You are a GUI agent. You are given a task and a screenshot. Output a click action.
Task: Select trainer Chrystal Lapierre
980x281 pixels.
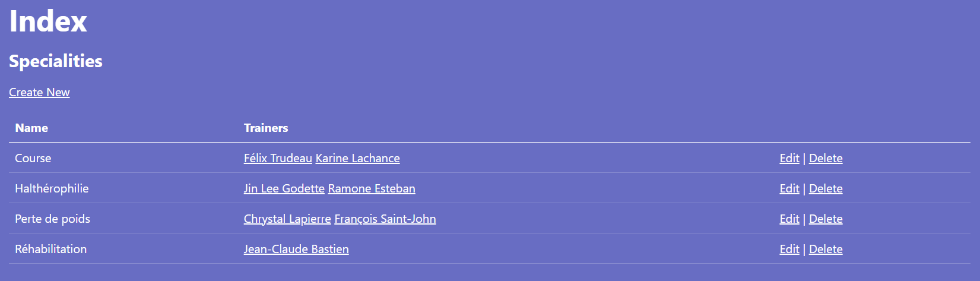(287, 219)
